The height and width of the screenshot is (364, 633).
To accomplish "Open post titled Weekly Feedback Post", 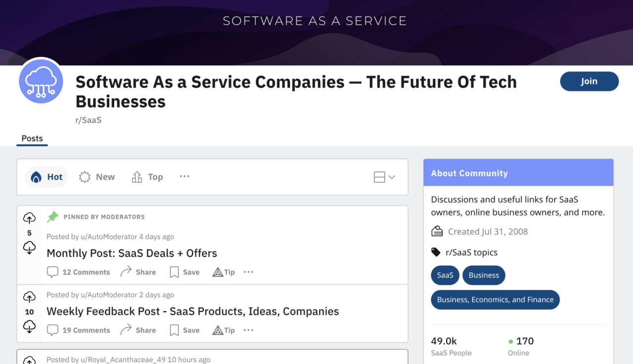I will click(x=192, y=312).
